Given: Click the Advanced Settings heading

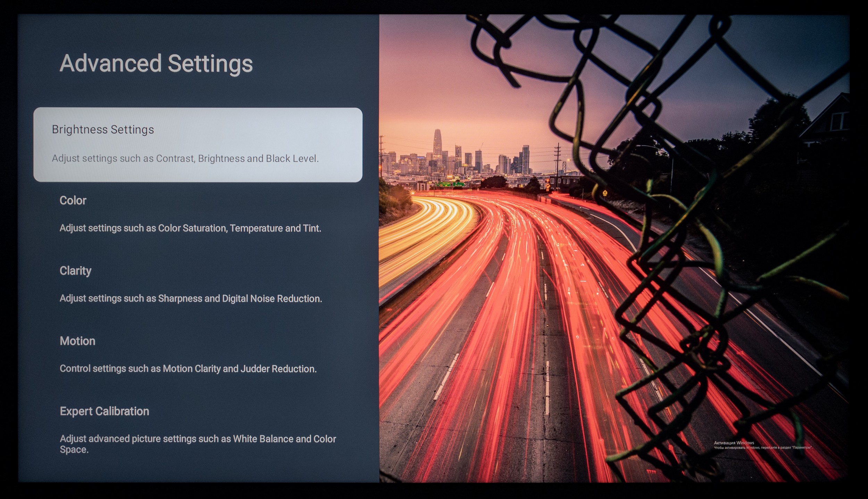Looking at the screenshot, I should 156,63.
